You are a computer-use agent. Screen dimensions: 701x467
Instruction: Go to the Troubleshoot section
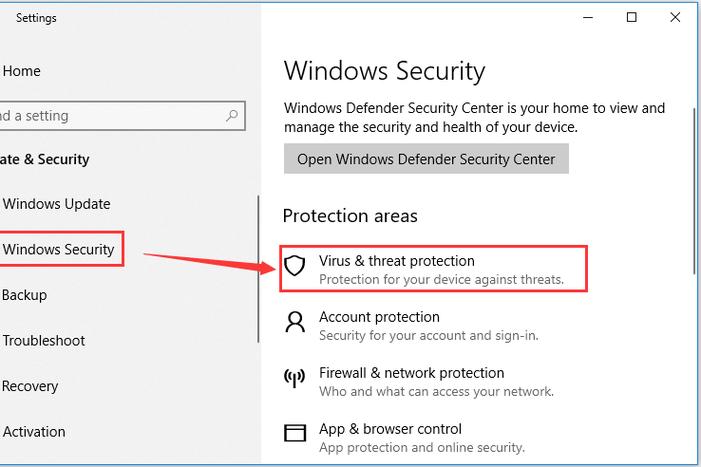(43, 341)
